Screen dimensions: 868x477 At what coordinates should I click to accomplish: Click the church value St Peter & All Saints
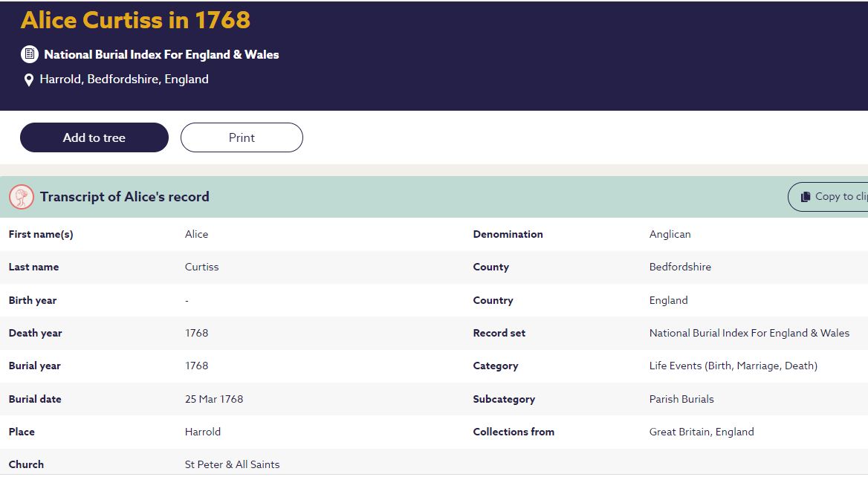[x=232, y=464]
